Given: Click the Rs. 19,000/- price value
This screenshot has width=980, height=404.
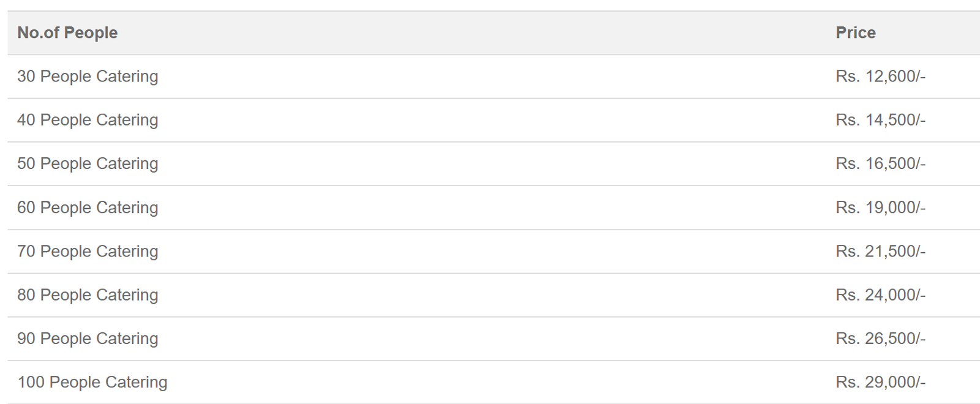Looking at the screenshot, I should [x=880, y=208].
